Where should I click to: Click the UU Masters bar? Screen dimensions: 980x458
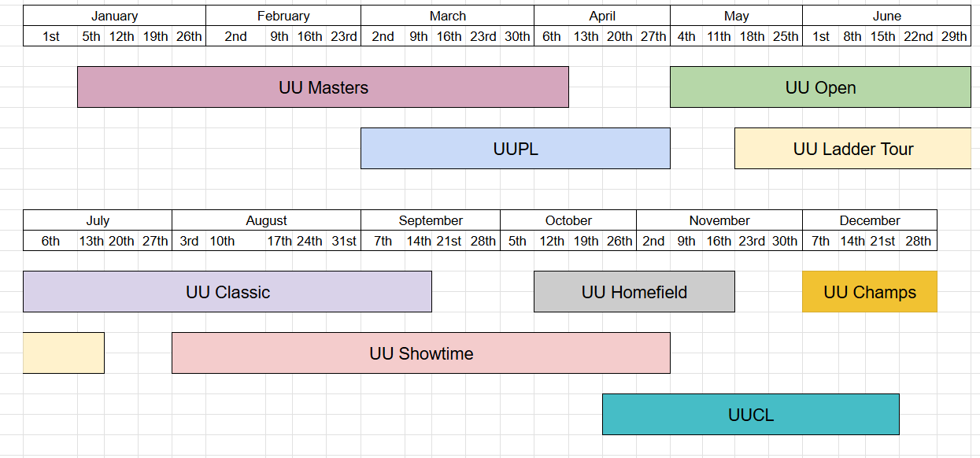click(x=323, y=87)
